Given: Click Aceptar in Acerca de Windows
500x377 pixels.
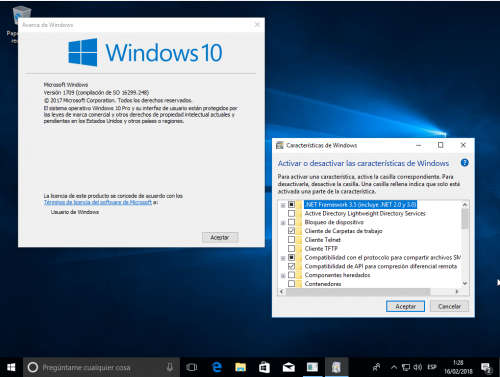Looking at the screenshot, I should 220,237.
